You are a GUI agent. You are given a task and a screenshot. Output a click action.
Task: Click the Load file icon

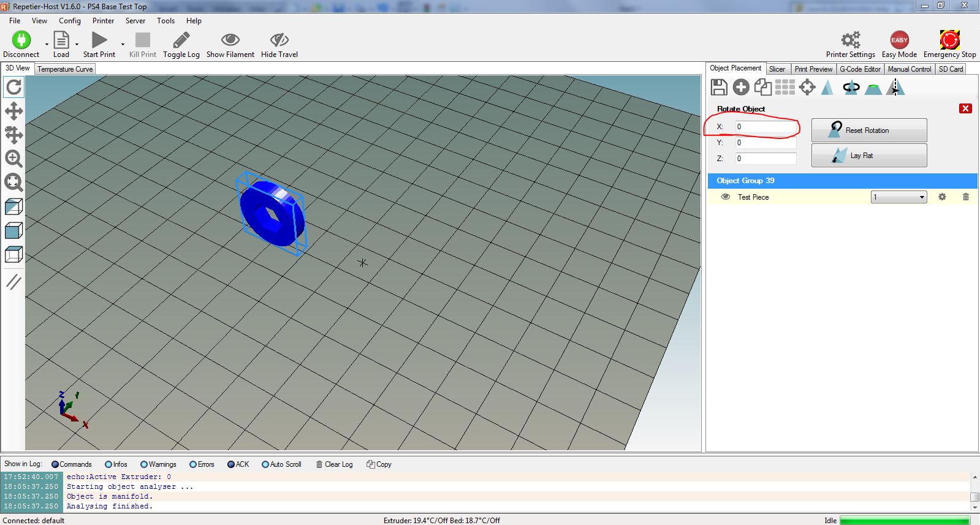(61, 40)
